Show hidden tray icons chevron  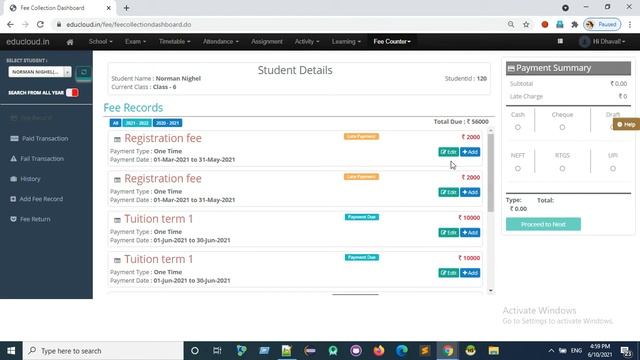[x=551, y=351]
